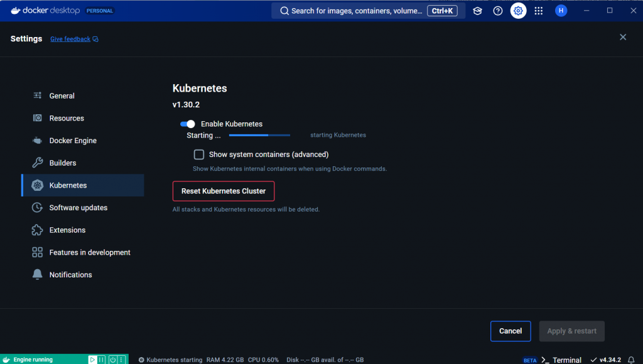Open the Software updates section
The image size is (643, 364).
coord(83,207)
